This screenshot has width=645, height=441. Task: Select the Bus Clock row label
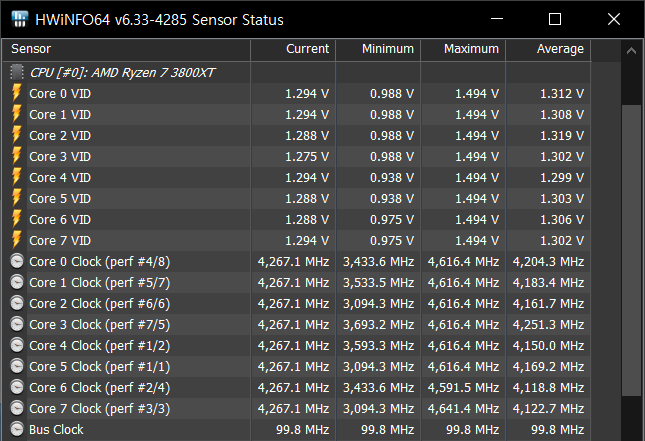56,429
